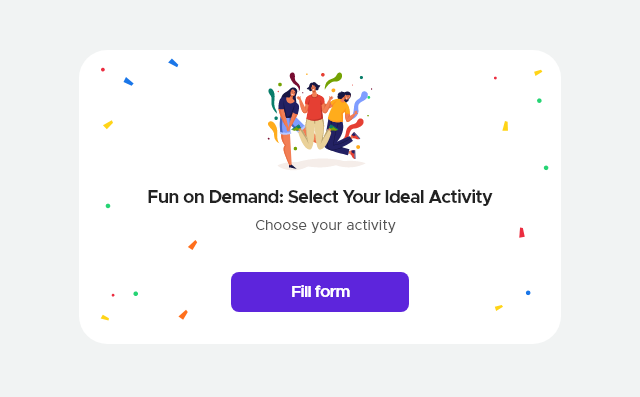Click the purple Fill form button
Image resolution: width=640 pixels, height=397 pixels.
(x=320, y=292)
